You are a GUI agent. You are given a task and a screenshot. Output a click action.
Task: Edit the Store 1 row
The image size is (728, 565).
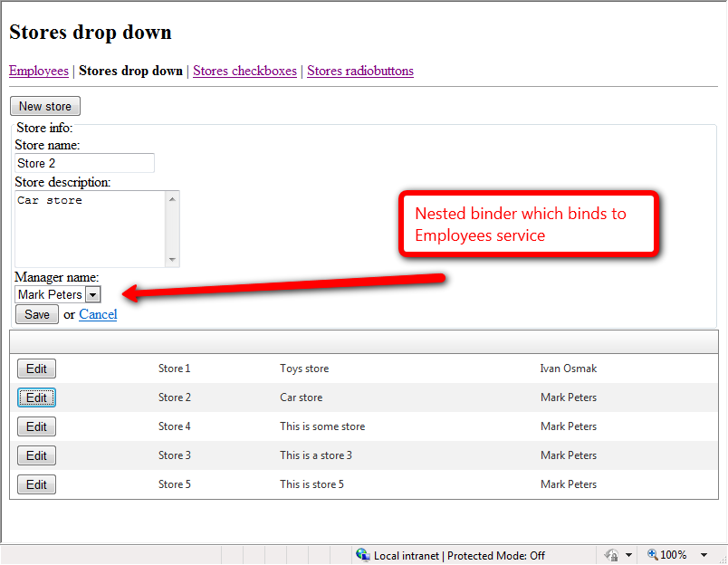pos(36,369)
